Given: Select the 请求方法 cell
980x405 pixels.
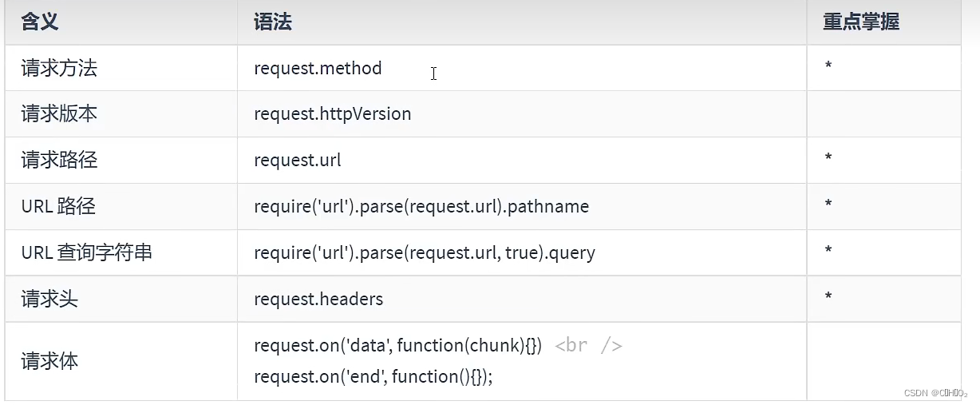Looking at the screenshot, I should click(x=59, y=69).
